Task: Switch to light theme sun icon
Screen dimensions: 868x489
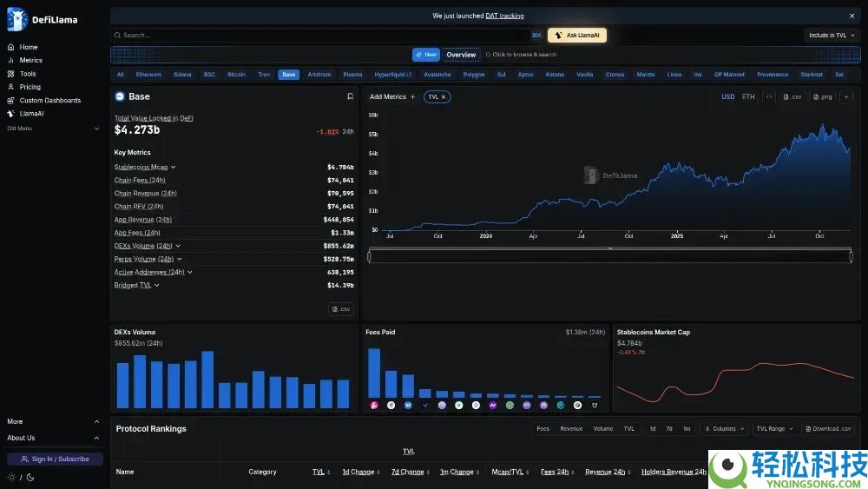Action: pos(11,477)
